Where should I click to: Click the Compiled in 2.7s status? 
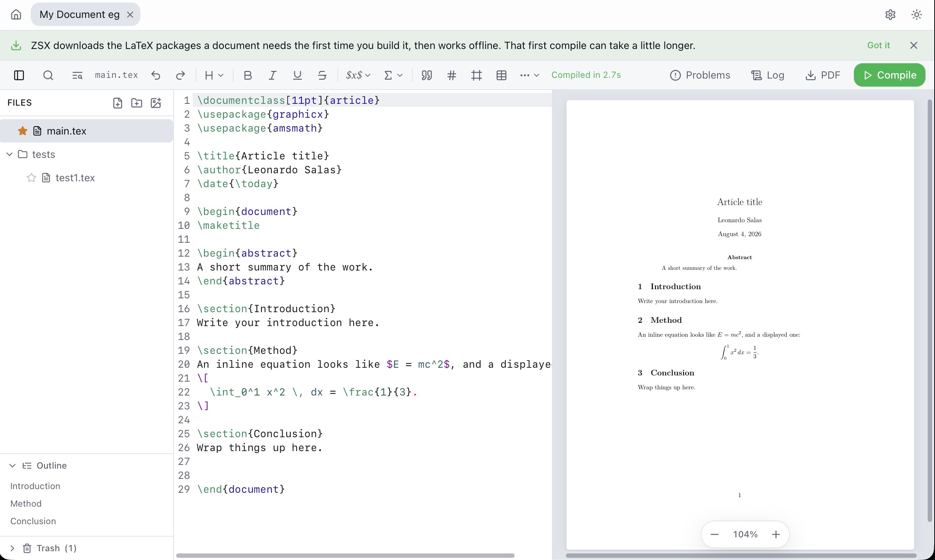point(586,75)
